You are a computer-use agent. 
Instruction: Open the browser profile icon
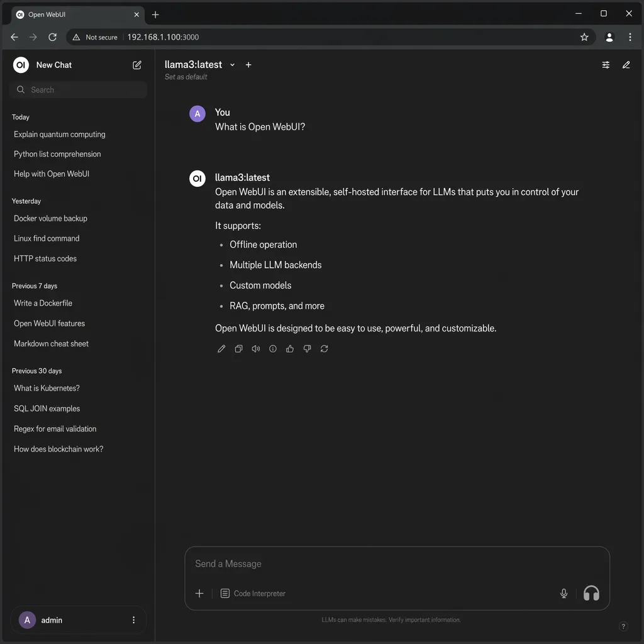click(609, 37)
